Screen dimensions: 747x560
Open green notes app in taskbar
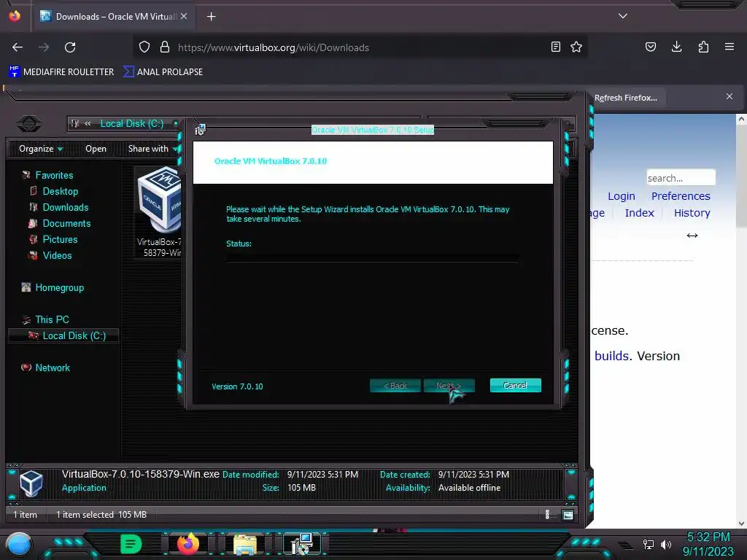tap(131, 544)
